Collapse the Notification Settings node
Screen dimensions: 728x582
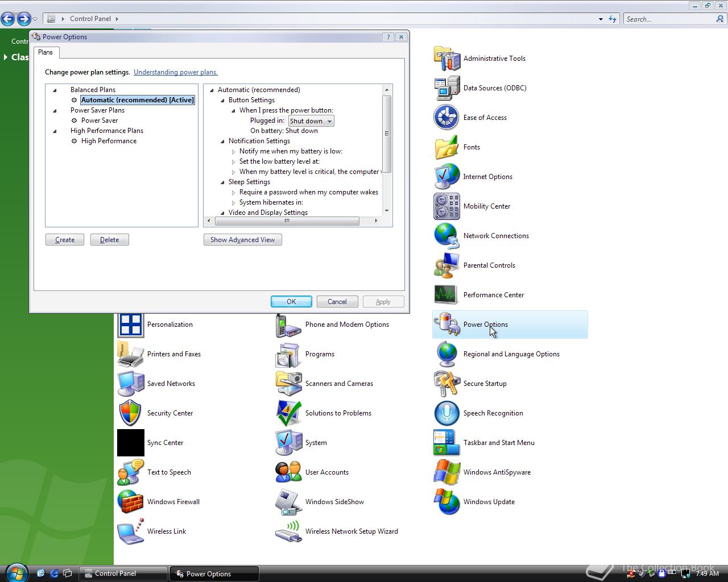tap(222, 141)
